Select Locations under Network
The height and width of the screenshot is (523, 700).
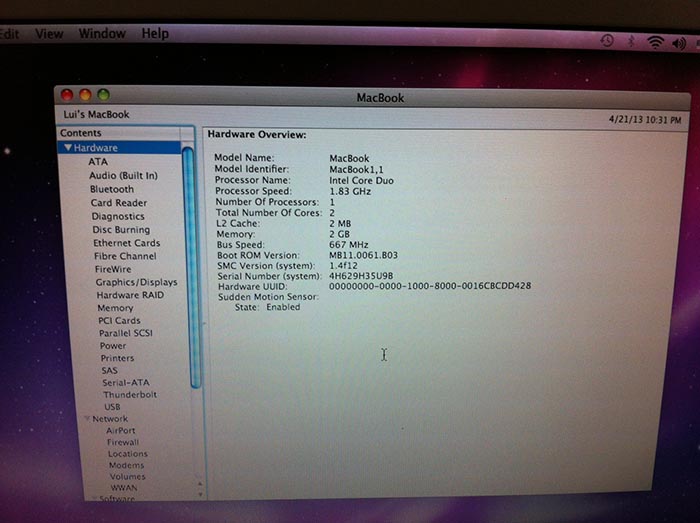tap(128, 453)
